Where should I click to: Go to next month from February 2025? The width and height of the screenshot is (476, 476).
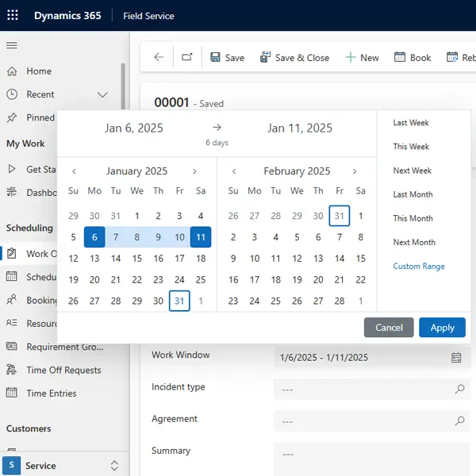tap(355, 171)
